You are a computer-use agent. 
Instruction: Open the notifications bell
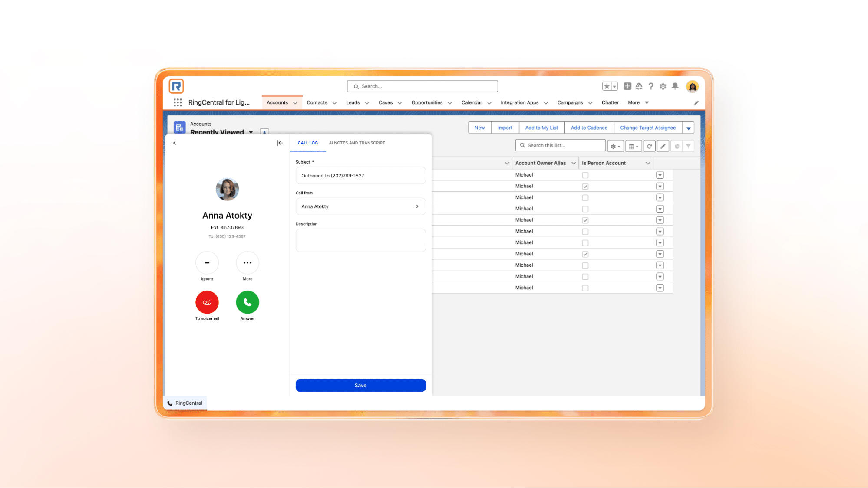coord(675,86)
